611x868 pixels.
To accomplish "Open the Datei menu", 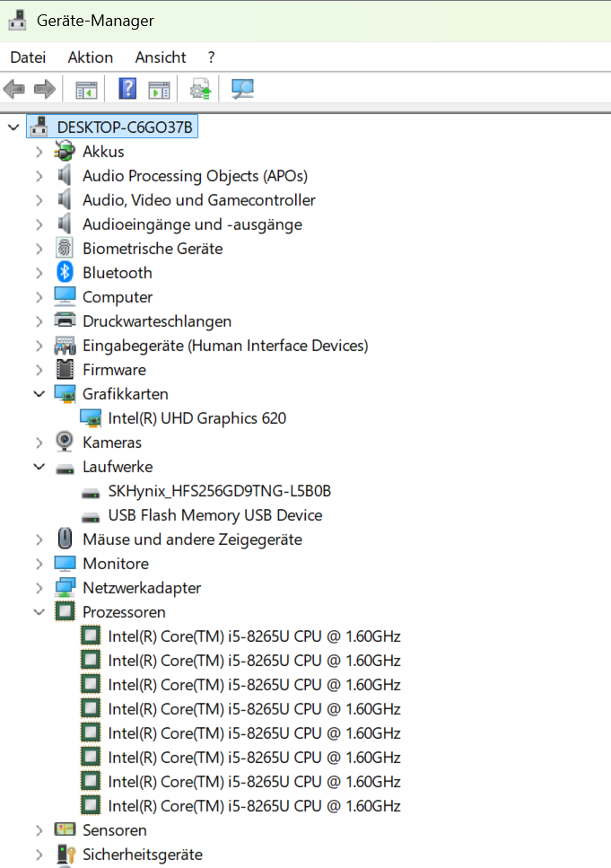I will [x=28, y=57].
